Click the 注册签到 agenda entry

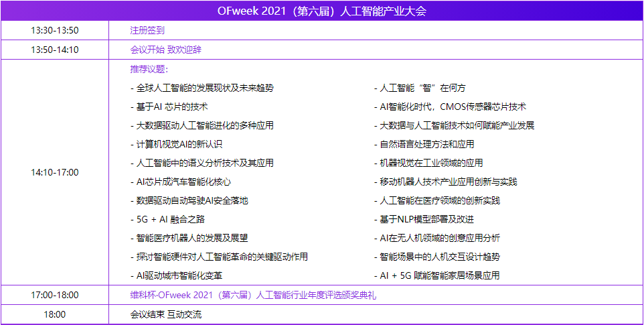click(147, 30)
